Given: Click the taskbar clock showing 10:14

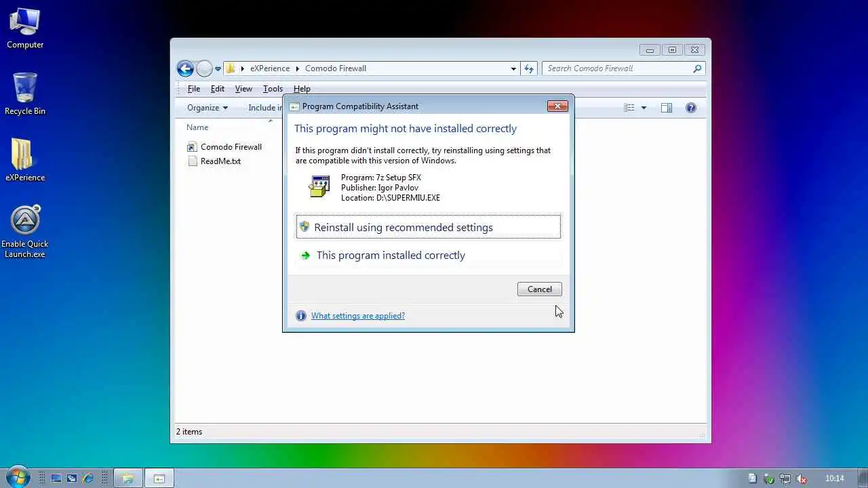Looking at the screenshot, I should click(x=835, y=479).
